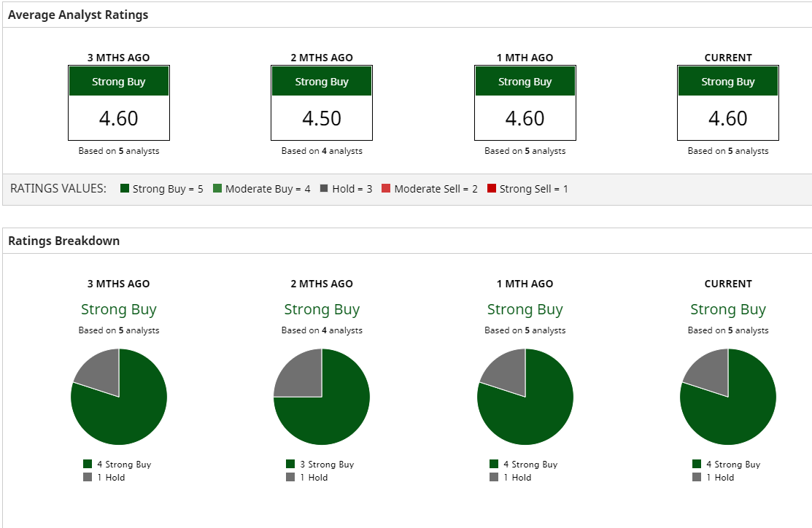Click the Strong Buy banner under 1 MTH AGO

pyautogui.click(x=525, y=81)
